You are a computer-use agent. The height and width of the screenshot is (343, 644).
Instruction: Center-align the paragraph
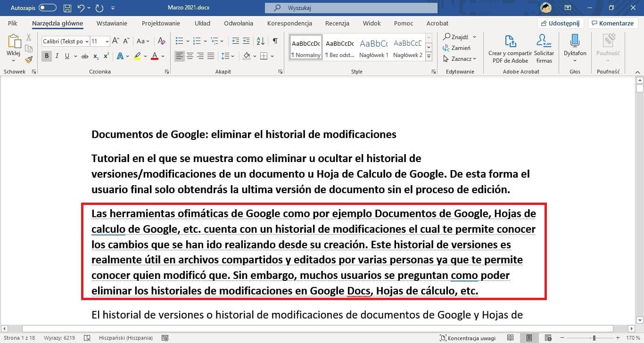click(x=190, y=56)
